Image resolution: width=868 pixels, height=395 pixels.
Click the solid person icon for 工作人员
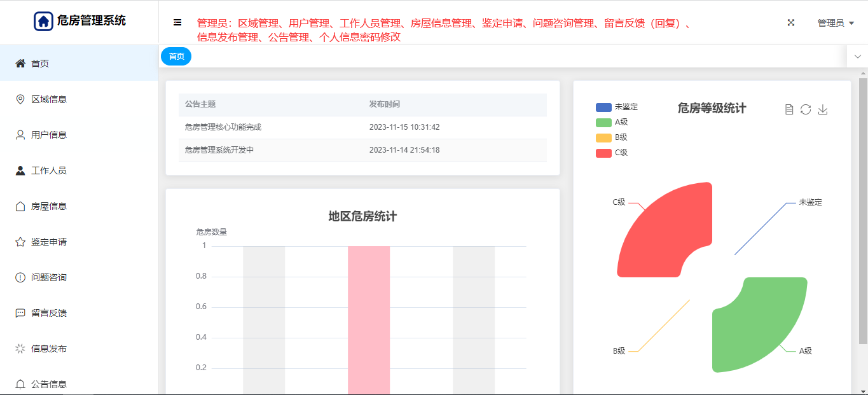[x=20, y=170]
